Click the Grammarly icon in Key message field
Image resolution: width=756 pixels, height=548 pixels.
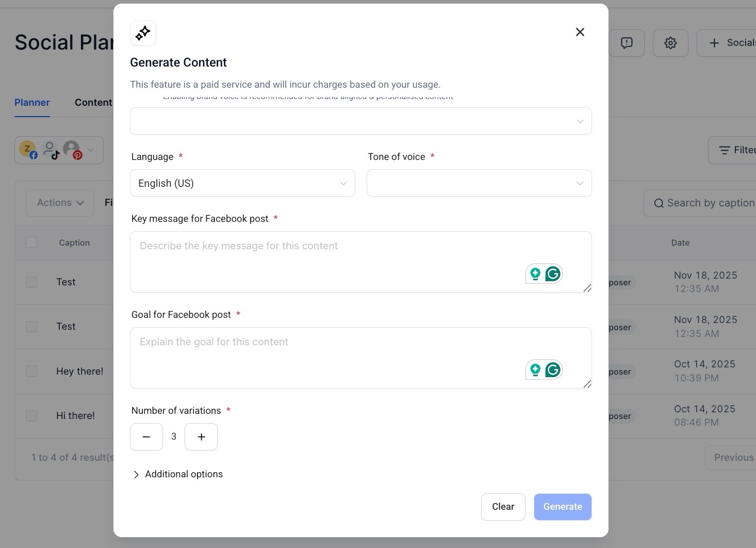point(553,274)
